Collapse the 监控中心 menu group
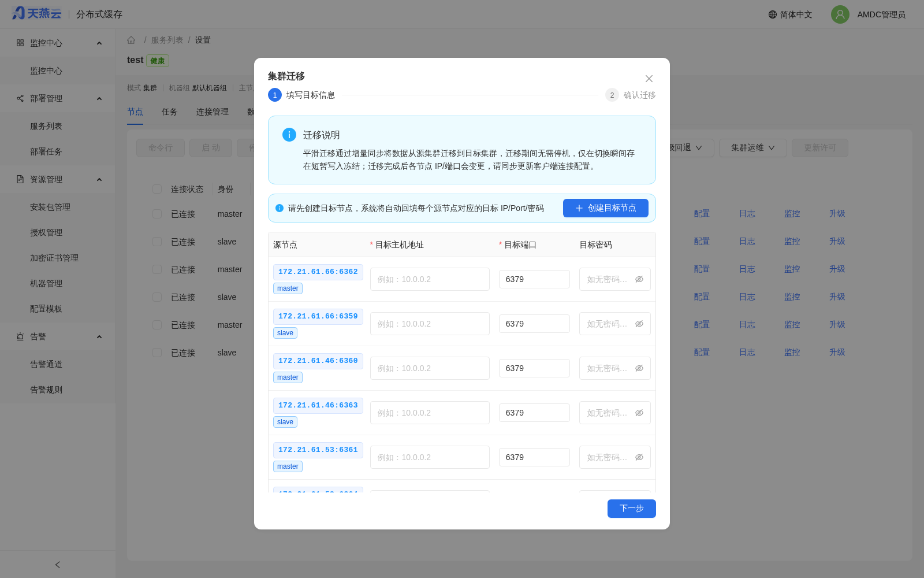Image resolution: width=924 pixels, height=578 pixels. click(99, 43)
